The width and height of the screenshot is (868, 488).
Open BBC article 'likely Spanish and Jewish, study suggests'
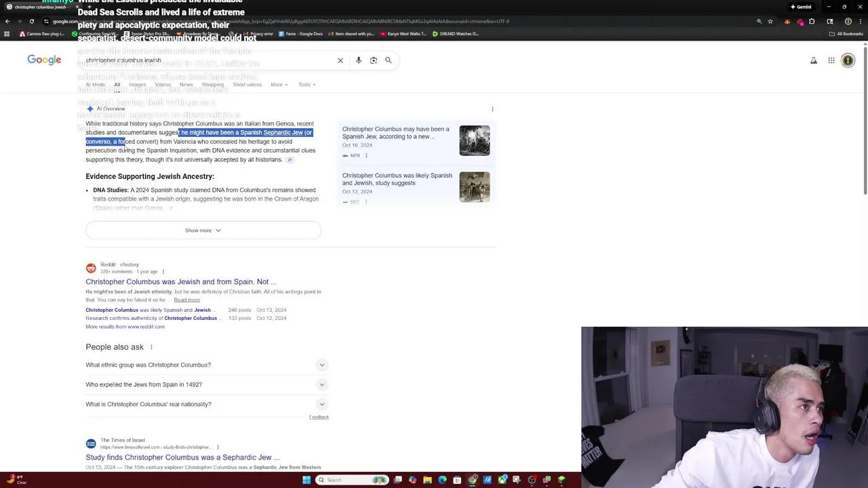click(x=397, y=179)
